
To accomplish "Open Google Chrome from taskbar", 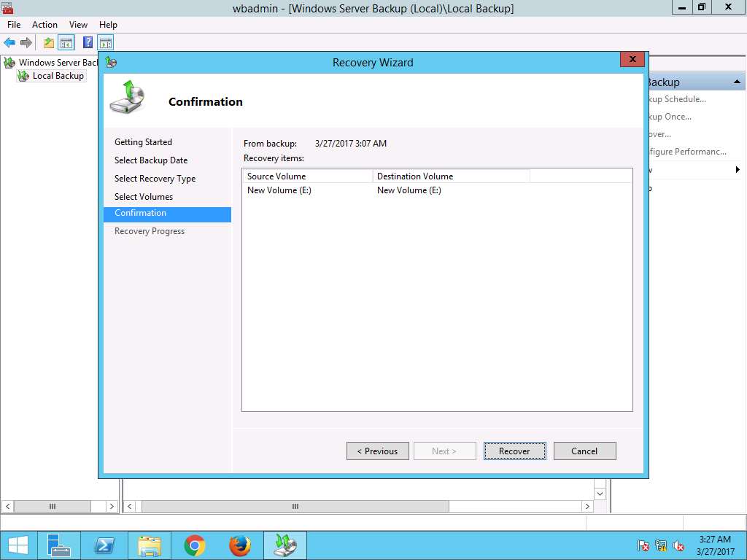I will pos(194,545).
